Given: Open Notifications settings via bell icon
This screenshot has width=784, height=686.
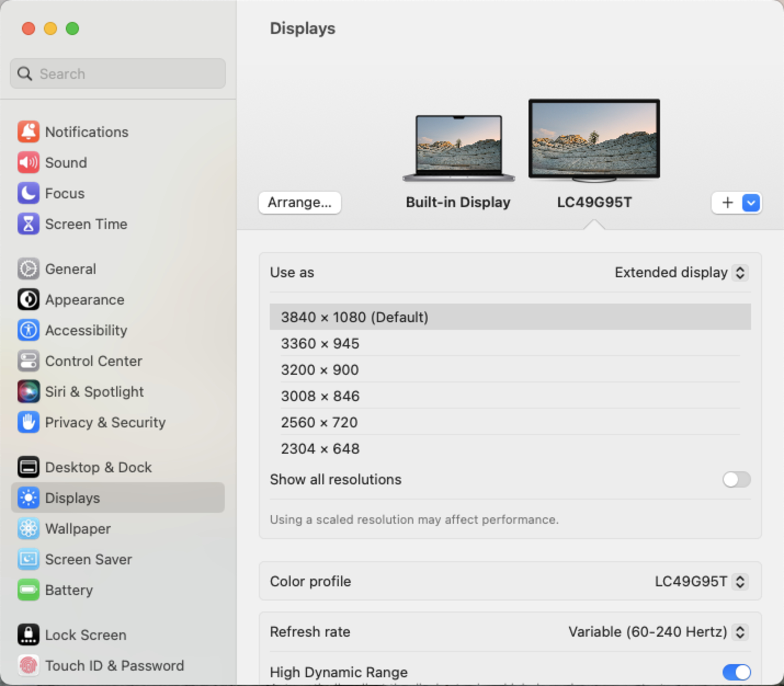Looking at the screenshot, I should point(28,132).
